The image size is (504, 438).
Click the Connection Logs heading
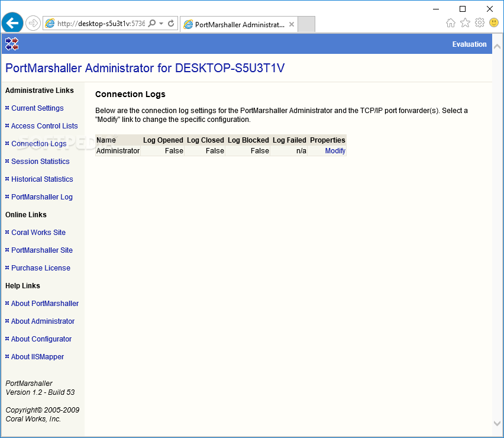[x=130, y=94]
